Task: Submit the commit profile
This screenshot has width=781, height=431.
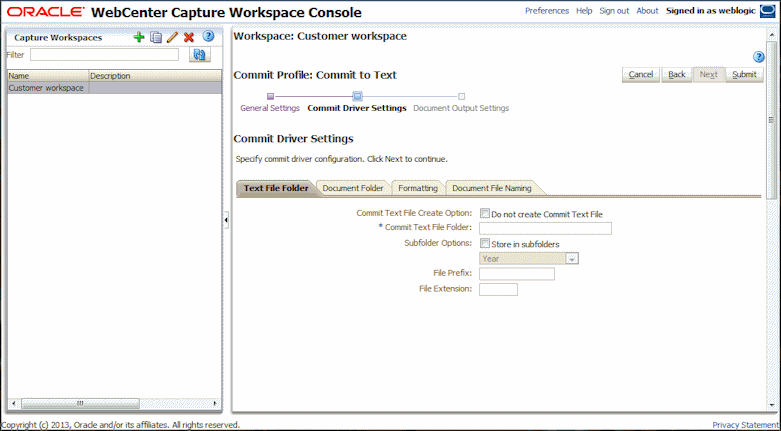Action: 744,75
